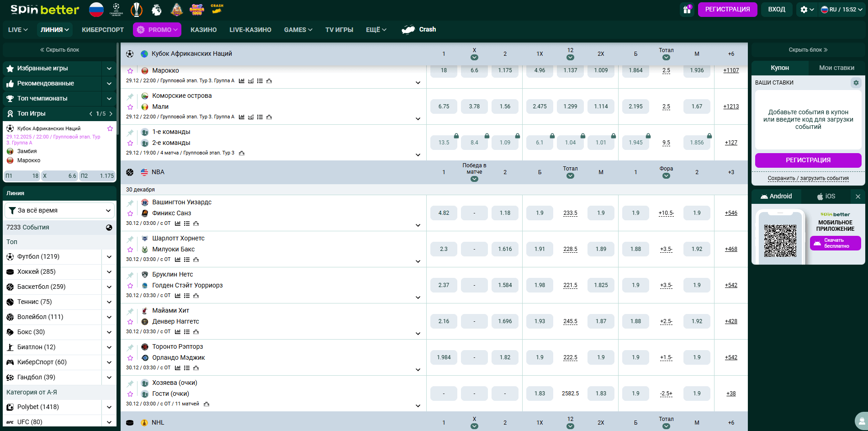Click the Russia flag icon in header
The width and height of the screenshot is (868, 431).
[96, 9]
